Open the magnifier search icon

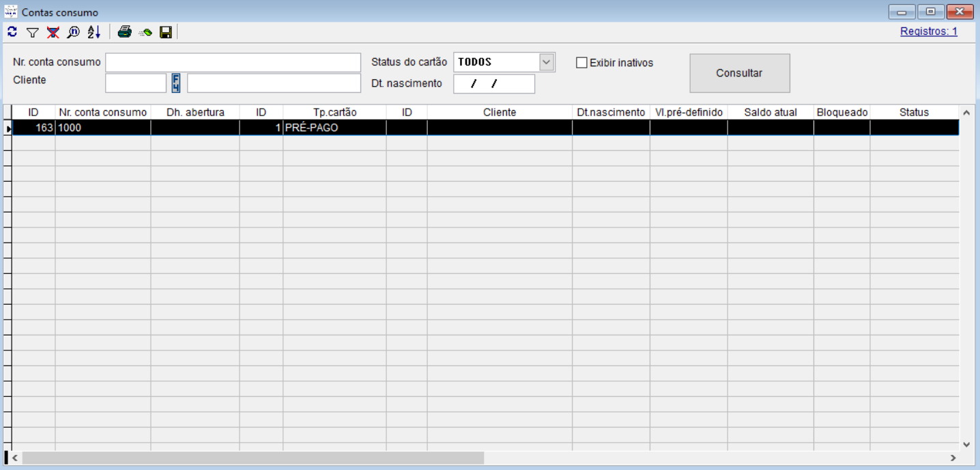coord(73,32)
